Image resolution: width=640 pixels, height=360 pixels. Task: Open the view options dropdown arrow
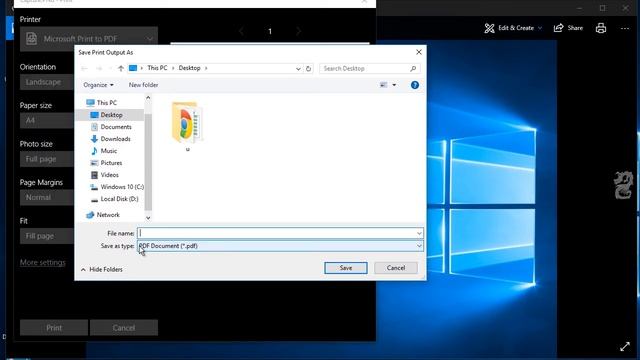(x=394, y=85)
